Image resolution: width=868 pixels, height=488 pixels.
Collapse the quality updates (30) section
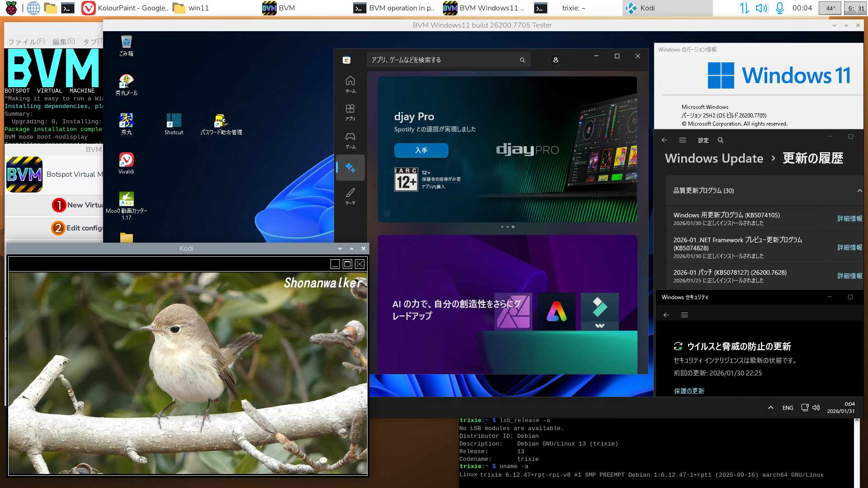click(859, 191)
